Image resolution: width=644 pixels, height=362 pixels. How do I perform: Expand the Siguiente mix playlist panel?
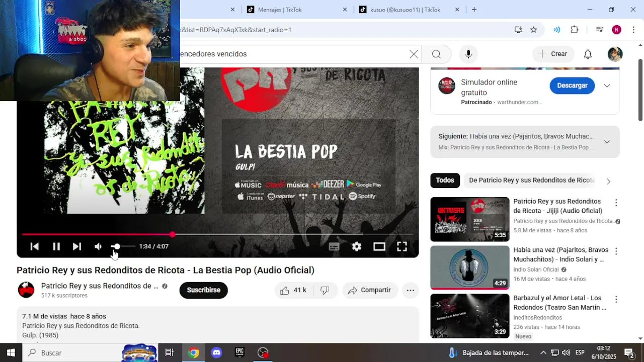tap(607, 142)
